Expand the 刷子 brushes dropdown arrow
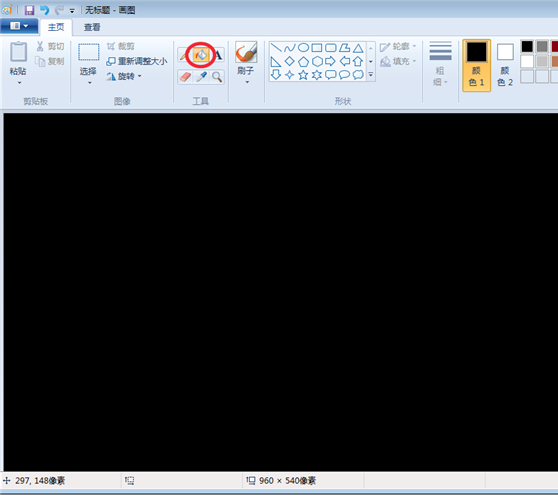This screenshot has height=495, width=558. point(247,82)
